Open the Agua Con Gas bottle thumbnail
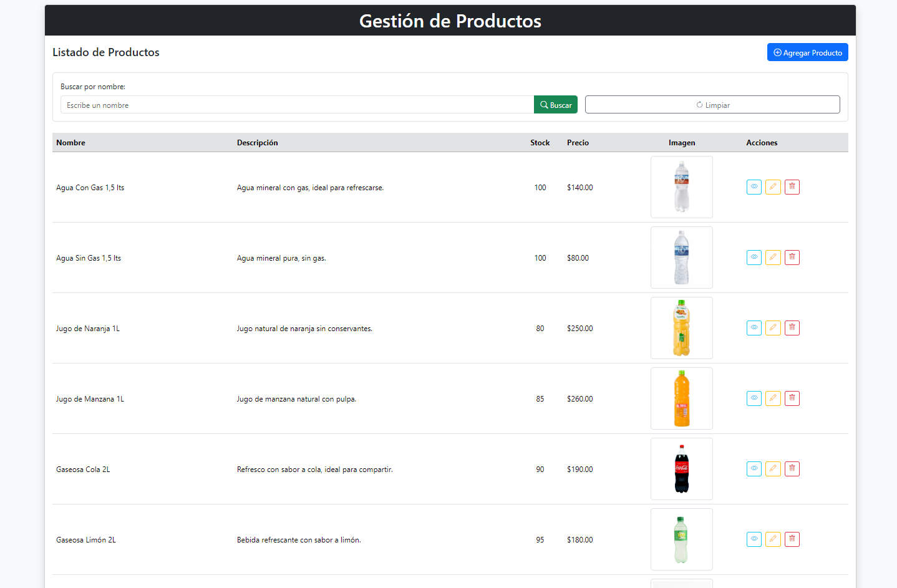Image resolution: width=897 pixels, height=588 pixels. 681,187
